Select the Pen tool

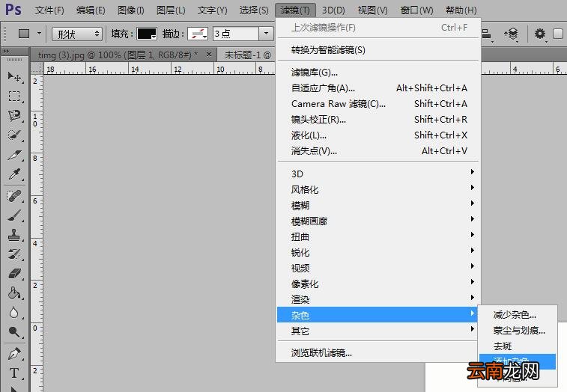pos(14,354)
